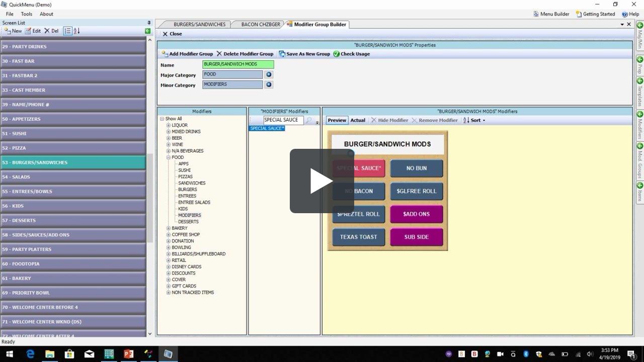Click the New icon in Screen List toolbar
This screenshot has height=362, width=644.
(12, 31)
